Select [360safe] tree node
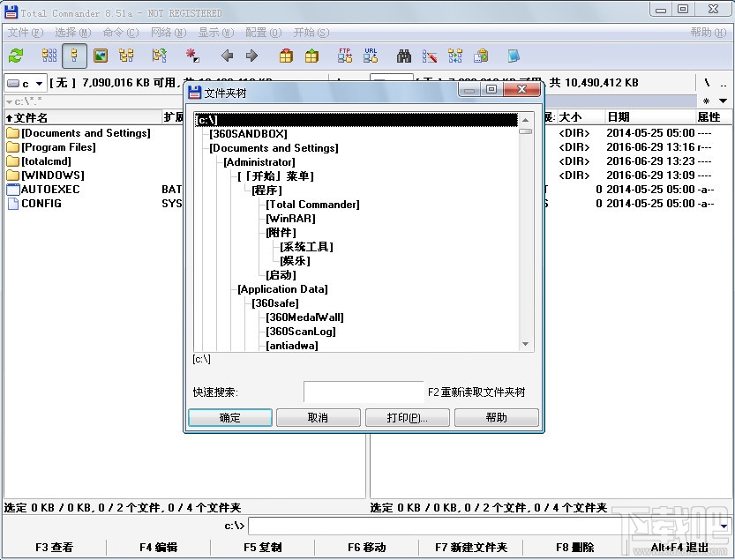The width and height of the screenshot is (735, 560). pyautogui.click(x=275, y=303)
